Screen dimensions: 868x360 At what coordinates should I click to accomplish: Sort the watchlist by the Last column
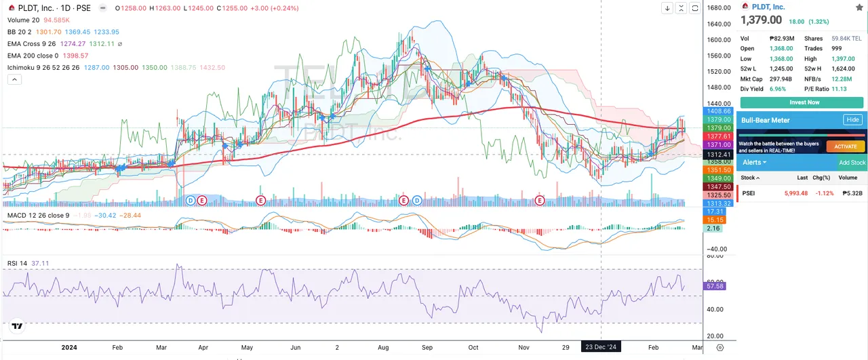coord(802,178)
